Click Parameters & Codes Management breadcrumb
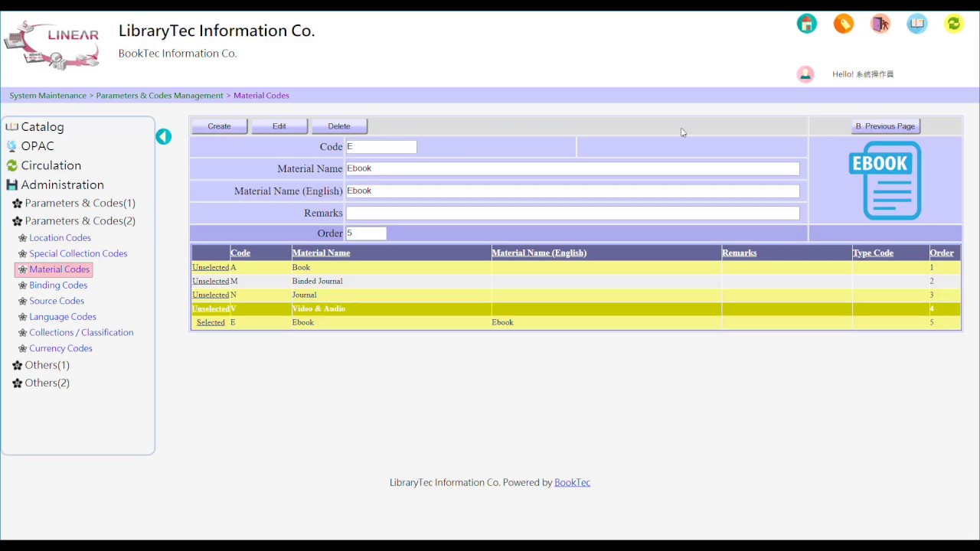This screenshot has width=980, height=551. [x=159, y=96]
